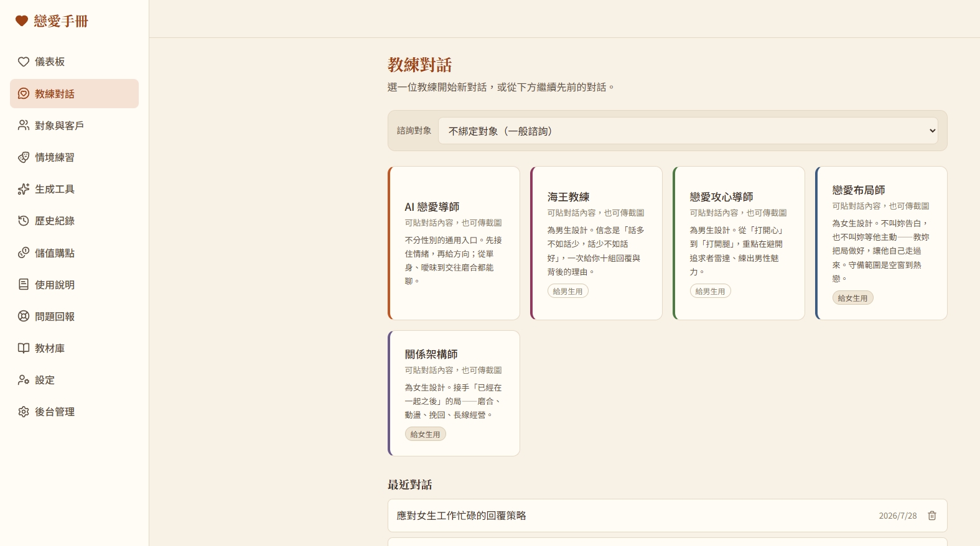The height and width of the screenshot is (546, 980).
Task: Open 後台管理 in the sidebar
Action: click(74, 412)
